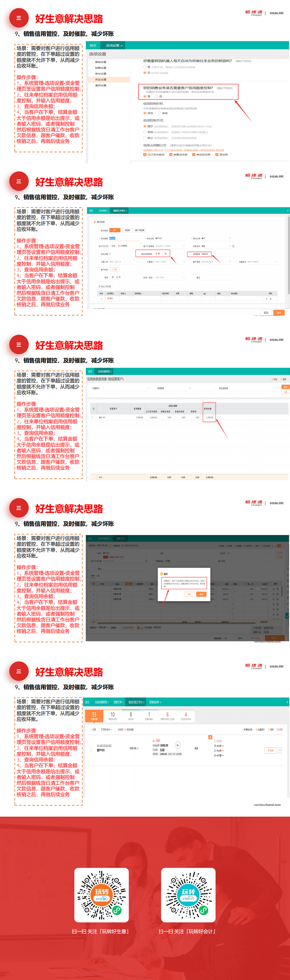290x980 pixels.
Task: Choose 否 必须手动核销 radio
Action: (145, 73)
